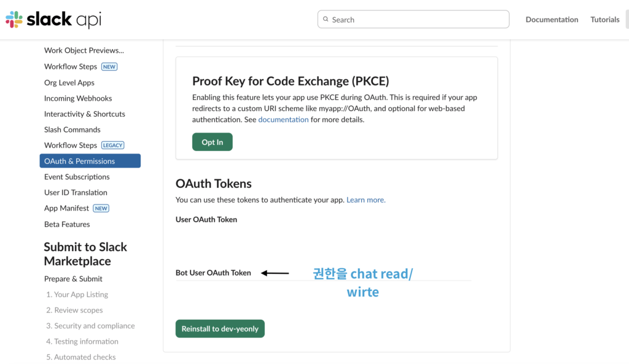Click the LEGACY badge beside Workflow Steps
This screenshot has height=364, width=629.
point(113,145)
